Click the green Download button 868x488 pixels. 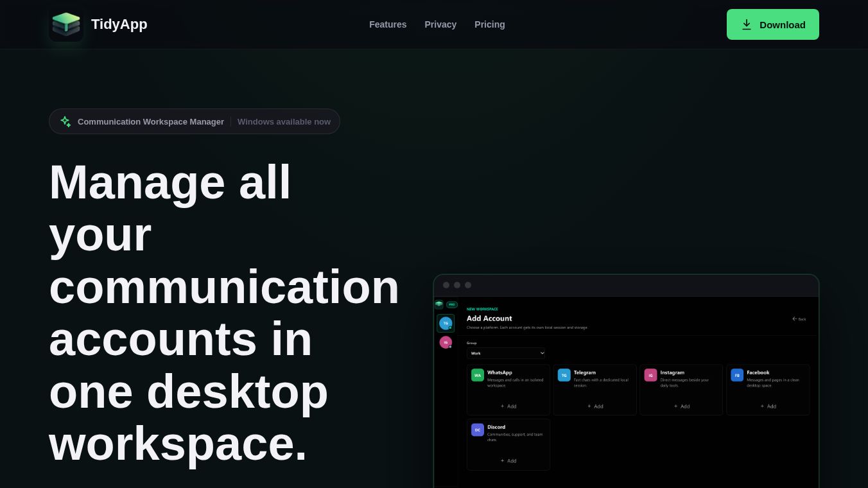(773, 24)
